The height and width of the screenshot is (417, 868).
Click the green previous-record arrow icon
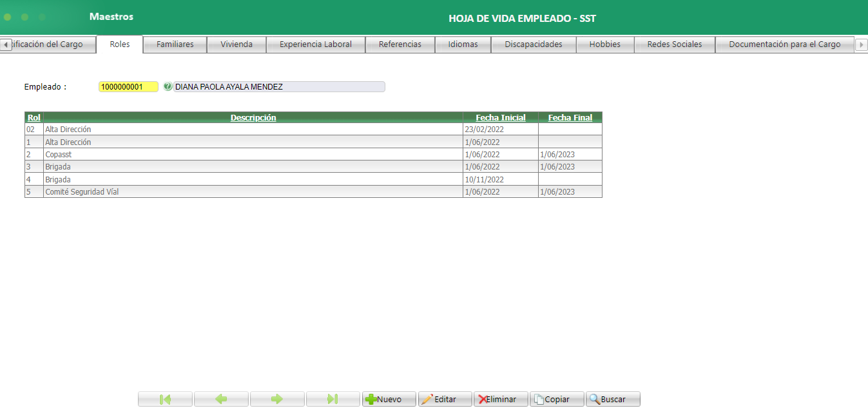pos(220,398)
